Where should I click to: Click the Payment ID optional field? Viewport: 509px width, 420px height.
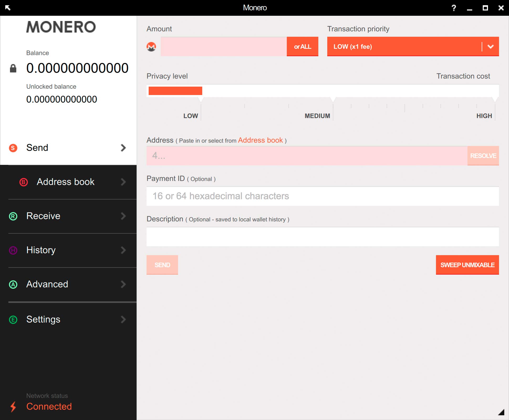click(x=323, y=195)
